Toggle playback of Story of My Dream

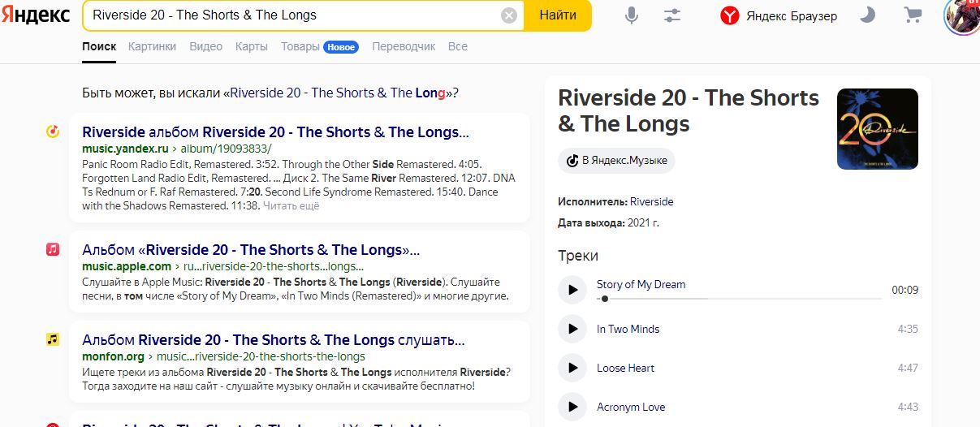click(572, 290)
